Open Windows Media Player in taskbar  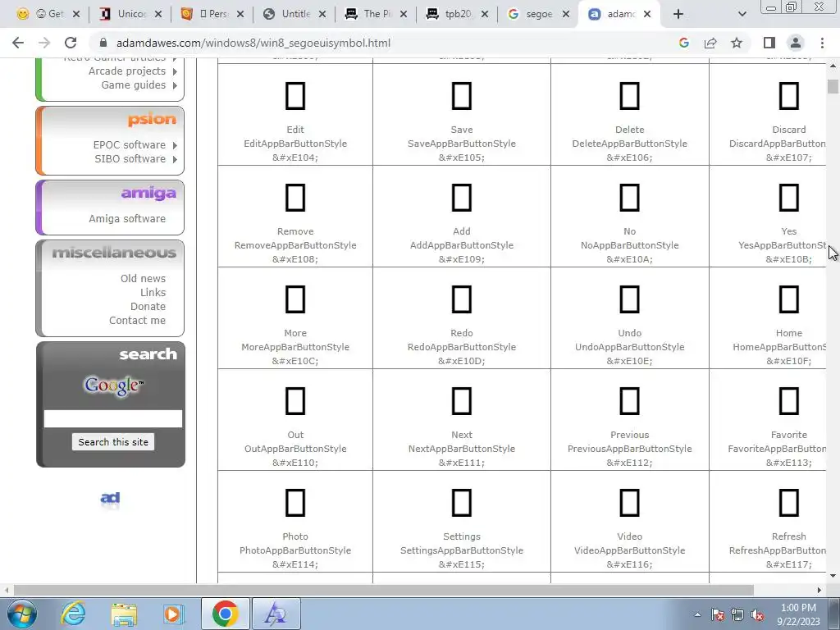click(x=174, y=614)
